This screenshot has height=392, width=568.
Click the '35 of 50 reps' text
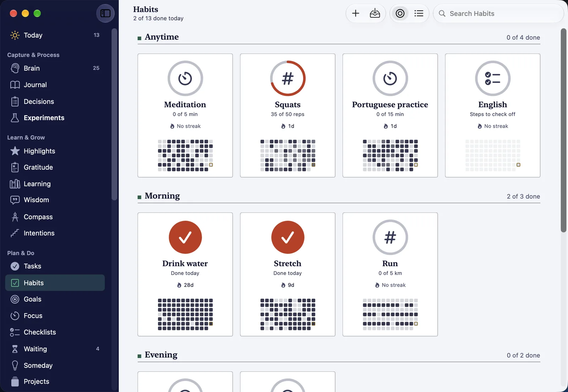(x=288, y=114)
